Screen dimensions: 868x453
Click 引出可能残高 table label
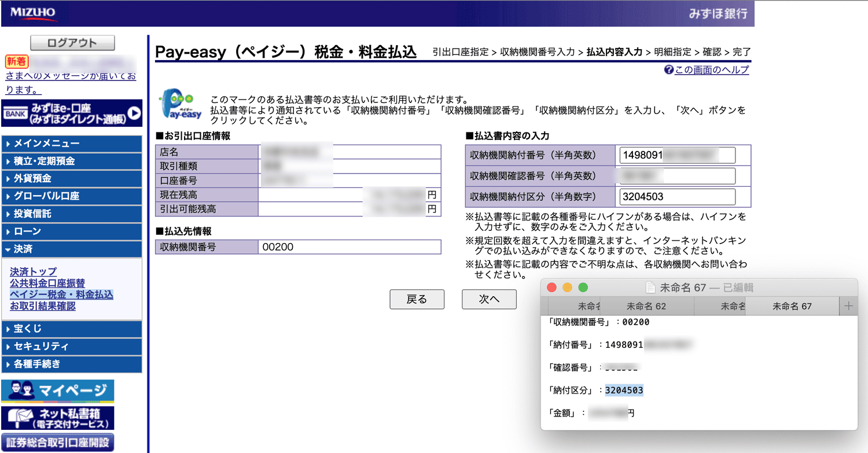[x=188, y=209]
